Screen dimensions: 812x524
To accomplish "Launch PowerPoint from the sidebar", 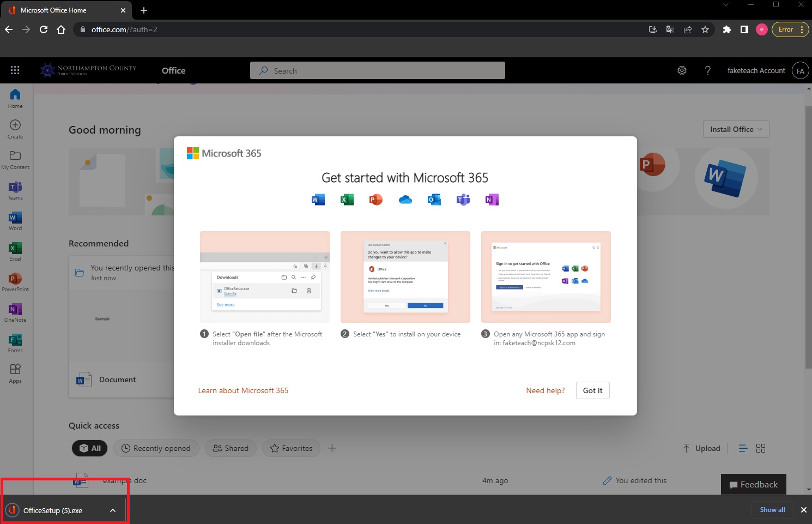I will click(15, 282).
